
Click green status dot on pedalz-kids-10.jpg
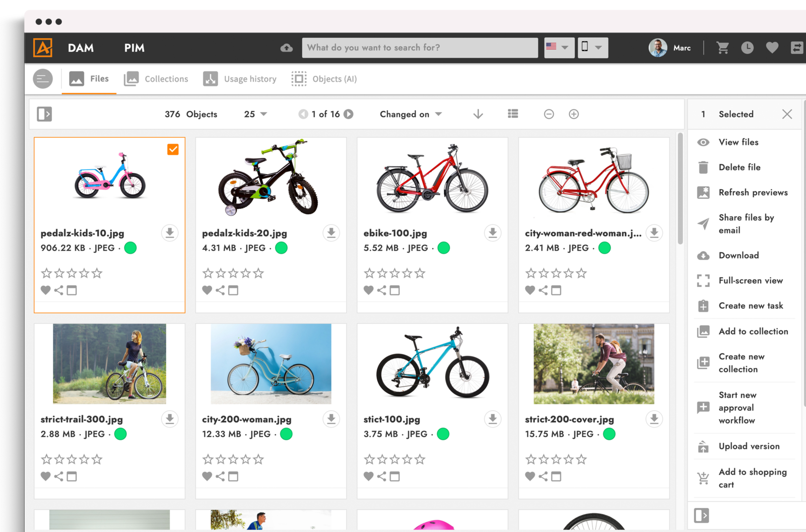[130, 248]
